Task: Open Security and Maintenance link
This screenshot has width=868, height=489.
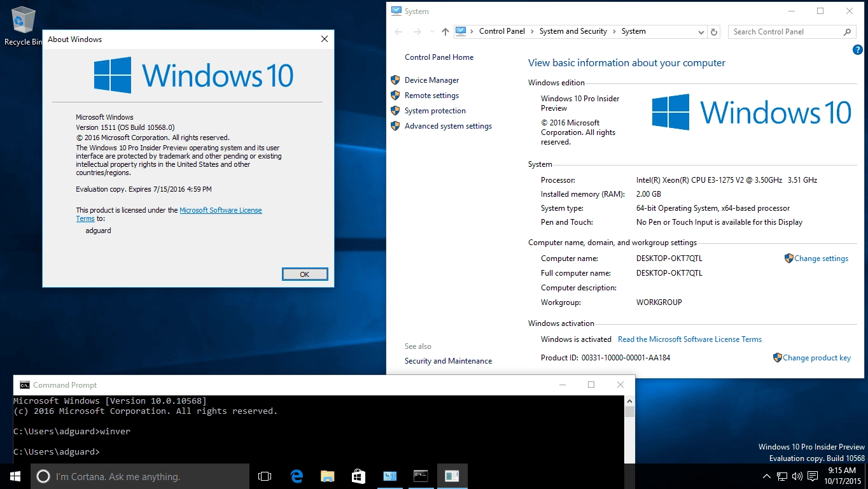Action: tap(448, 361)
